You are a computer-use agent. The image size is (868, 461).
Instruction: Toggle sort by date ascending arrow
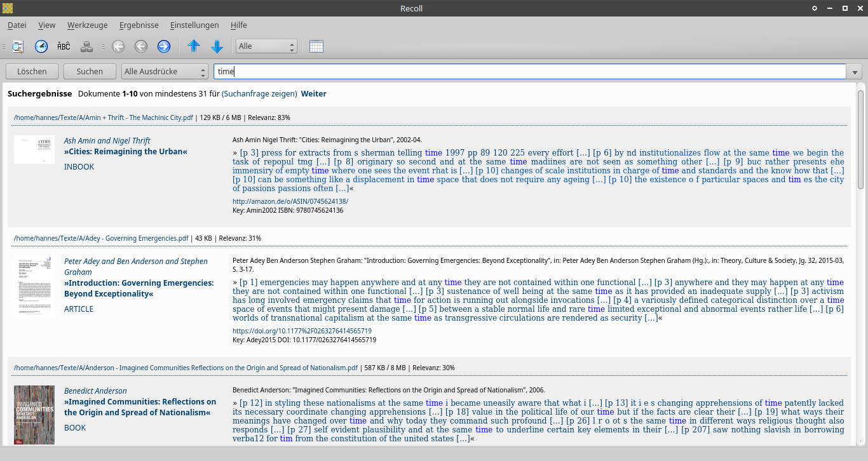pos(194,46)
